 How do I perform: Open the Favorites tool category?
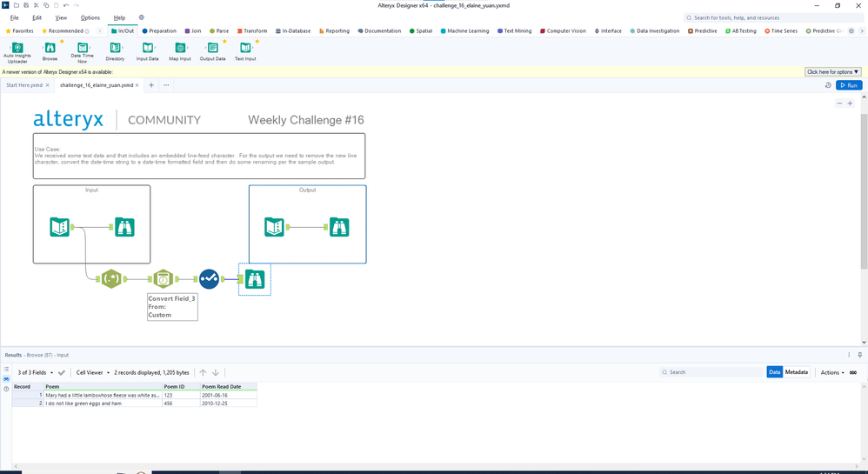click(x=19, y=31)
